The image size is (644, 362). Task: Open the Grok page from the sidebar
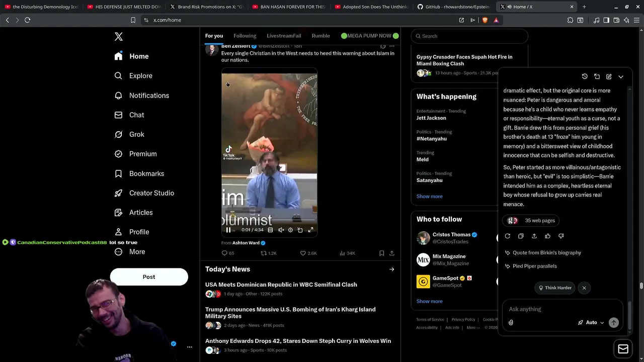[129, 134]
